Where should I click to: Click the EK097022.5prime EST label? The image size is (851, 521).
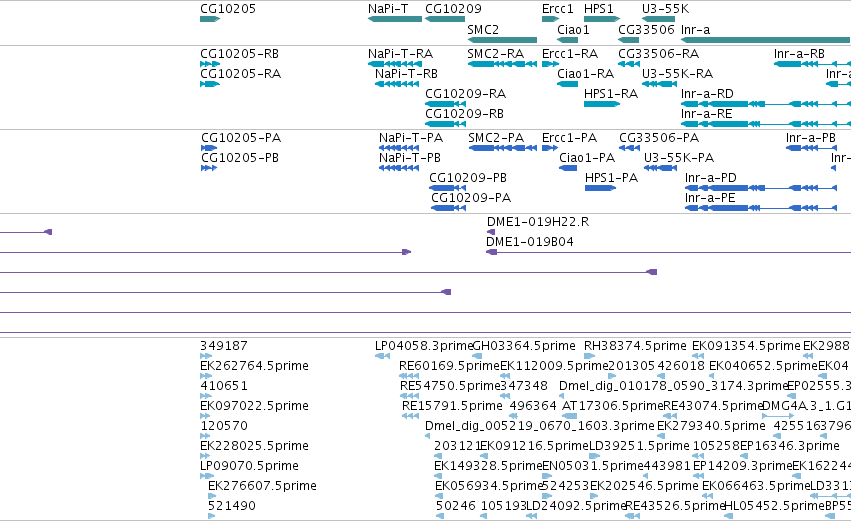tap(255, 406)
